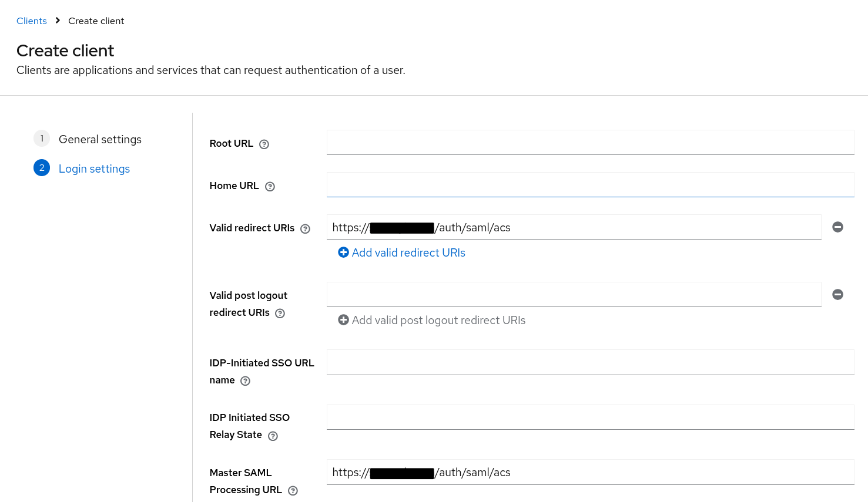Select the Login settings step
Image resolution: width=868 pixels, height=502 pixels.
tap(94, 169)
